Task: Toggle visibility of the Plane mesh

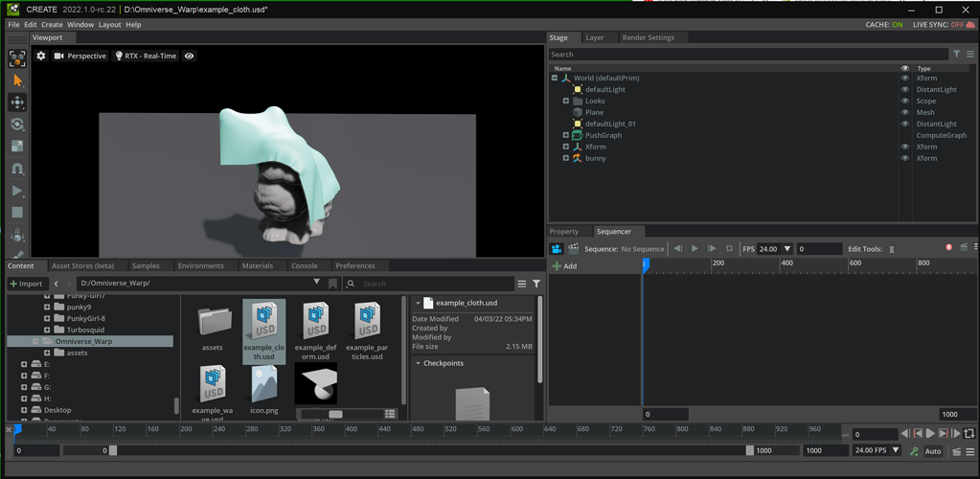Action: [904, 112]
